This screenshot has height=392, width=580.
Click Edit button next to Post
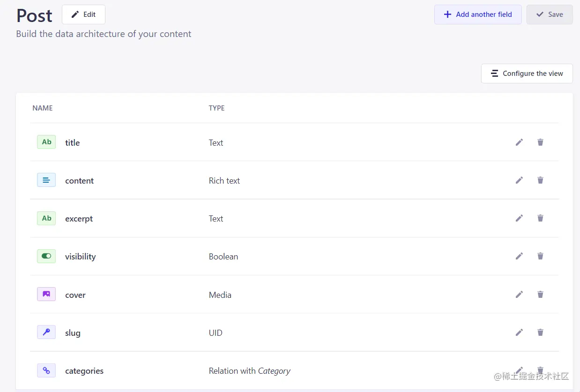(x=83, y=15)
